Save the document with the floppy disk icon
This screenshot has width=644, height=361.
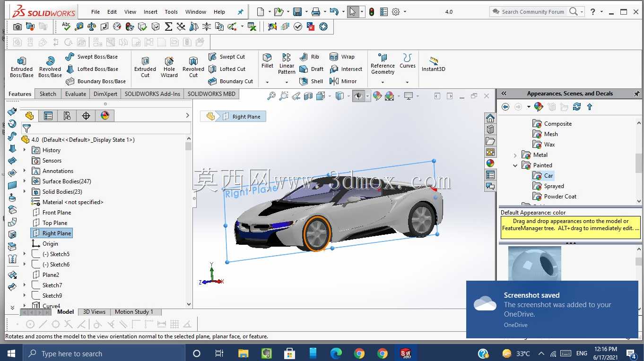[x=297, y=12]
